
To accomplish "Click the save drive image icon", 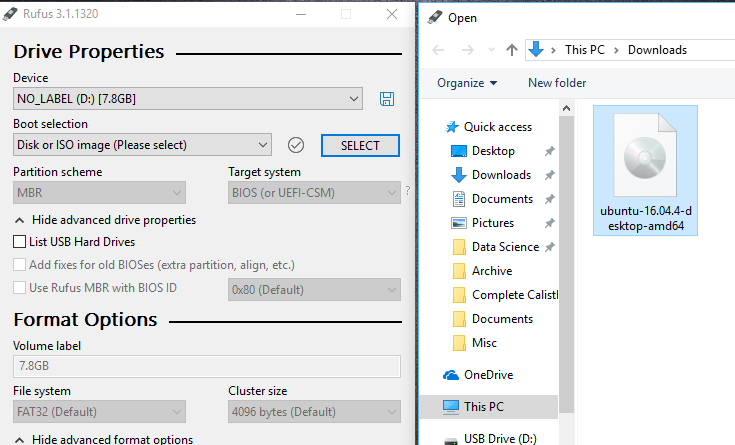I will pyautogui.click(x=387, y=99).
